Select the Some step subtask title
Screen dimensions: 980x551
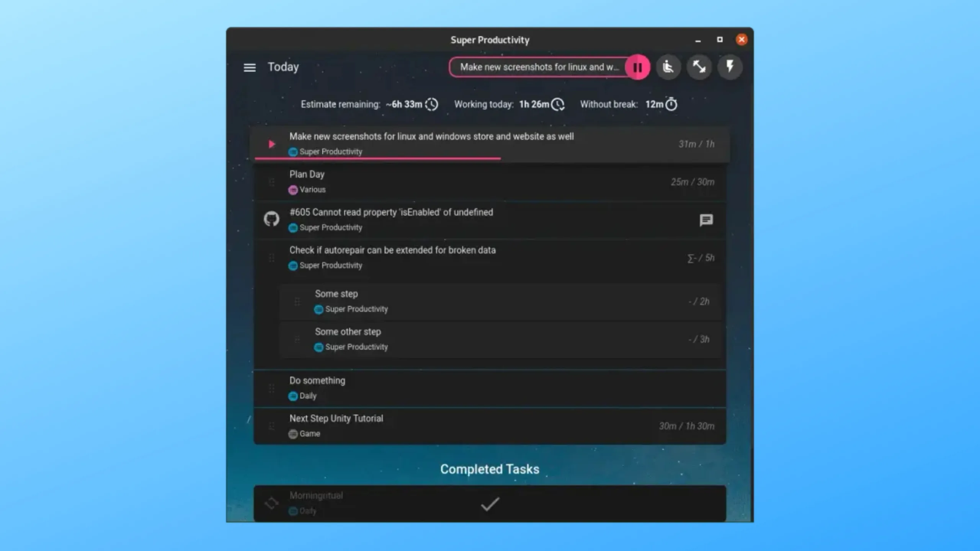336,294
